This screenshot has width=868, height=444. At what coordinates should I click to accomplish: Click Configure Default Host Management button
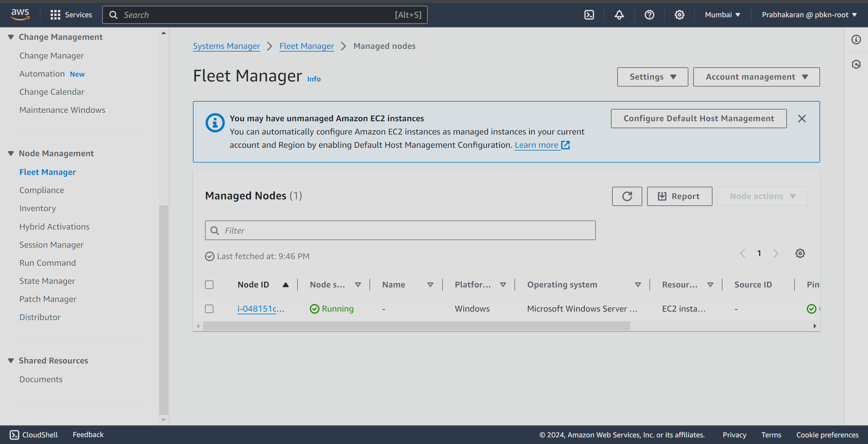699,119
